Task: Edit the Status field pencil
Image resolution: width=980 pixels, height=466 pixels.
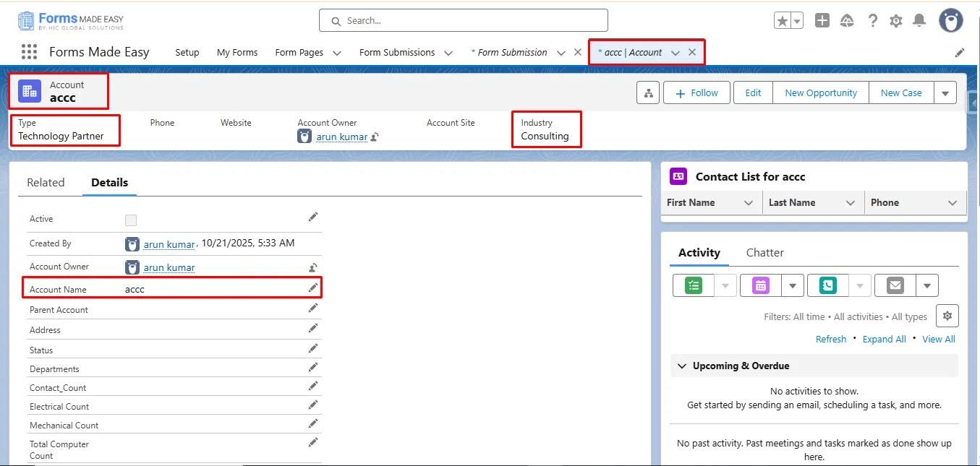Action: click(x=313, y=348)
